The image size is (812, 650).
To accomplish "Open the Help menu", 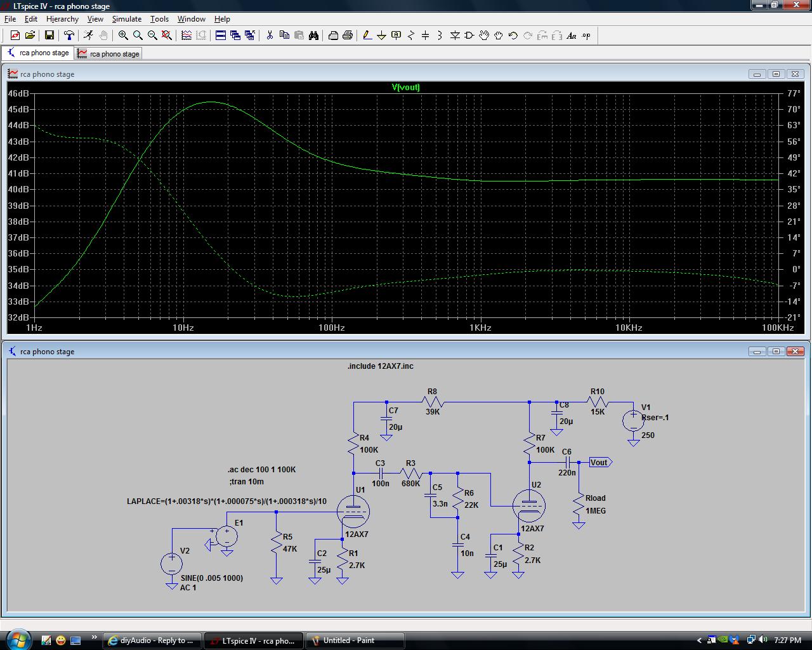I will [x=222, y=19].
